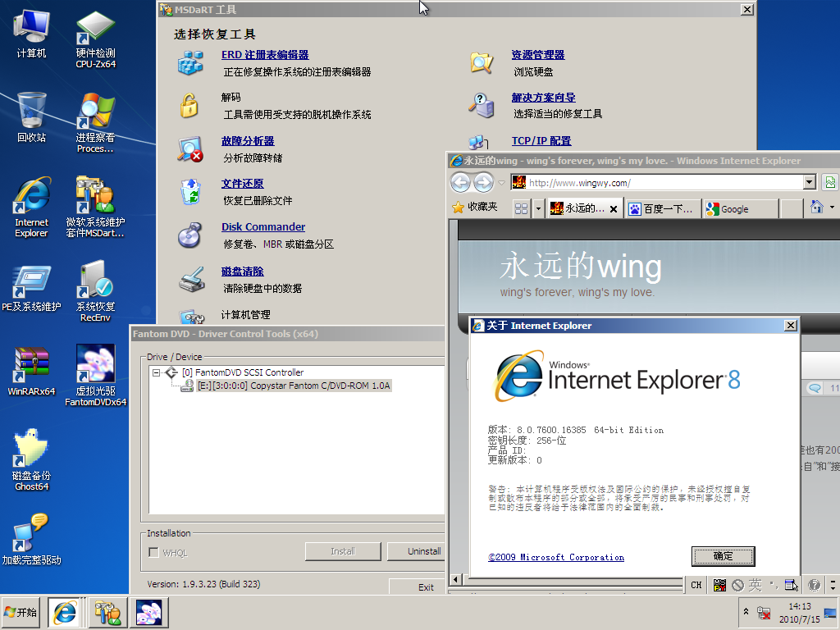
Task: Click 确定 in About Internet Explorer
Action: click(724, 557)
